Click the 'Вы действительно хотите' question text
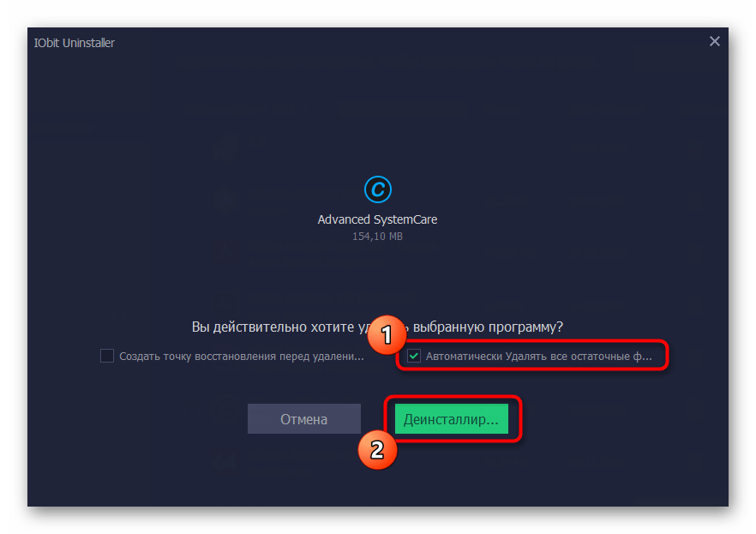Image resolution: width=756 pixels, height=534 pixels. [x=273, y=327]
